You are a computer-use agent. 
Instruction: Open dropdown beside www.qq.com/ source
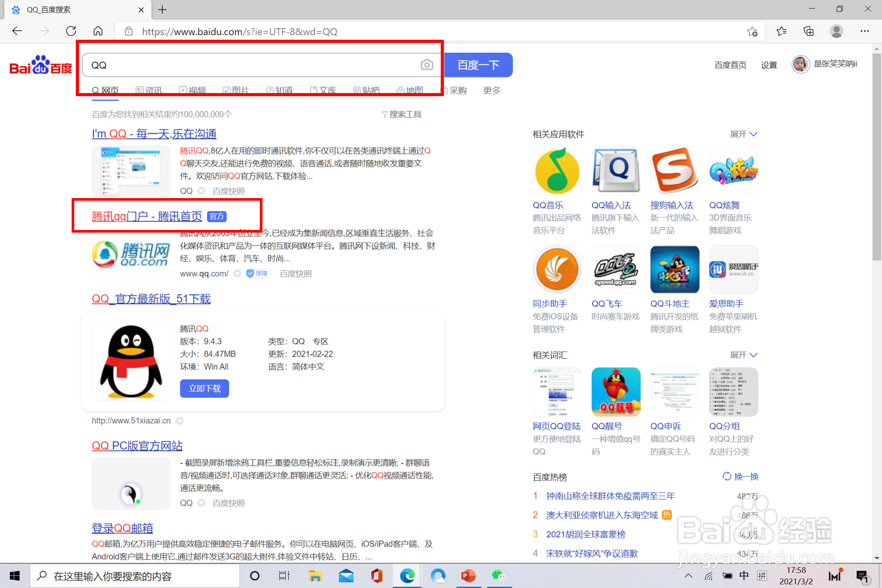pos(237,273)
